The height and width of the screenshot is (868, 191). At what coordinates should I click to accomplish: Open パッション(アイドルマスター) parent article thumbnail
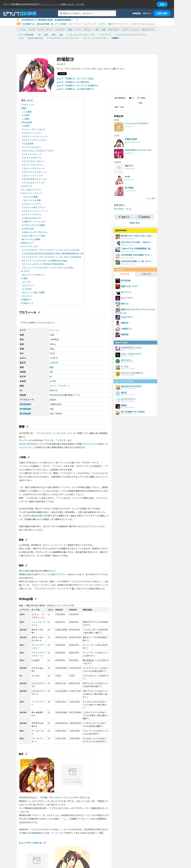(x=119, y=127)
